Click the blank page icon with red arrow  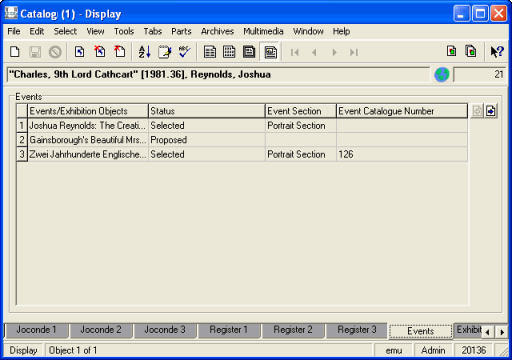[120, 52]
